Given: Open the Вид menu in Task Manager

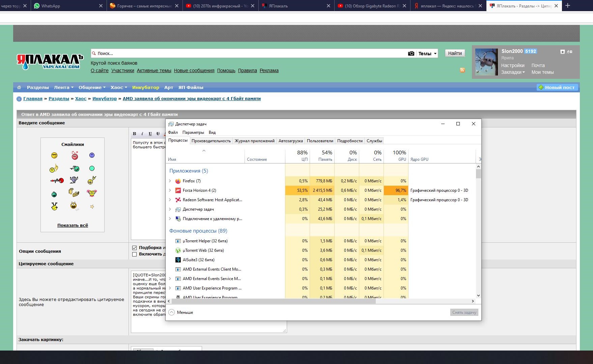Looking at the screenshot, I should coord(212,132).
